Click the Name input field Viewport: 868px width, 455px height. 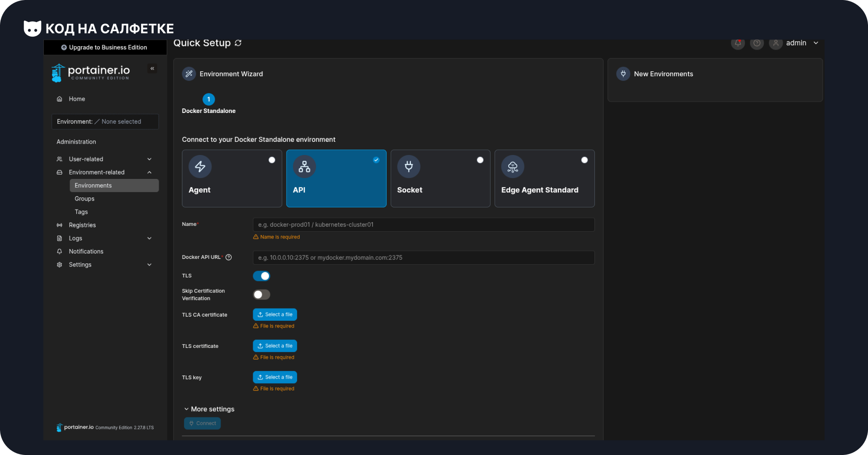tap(424, 225)
